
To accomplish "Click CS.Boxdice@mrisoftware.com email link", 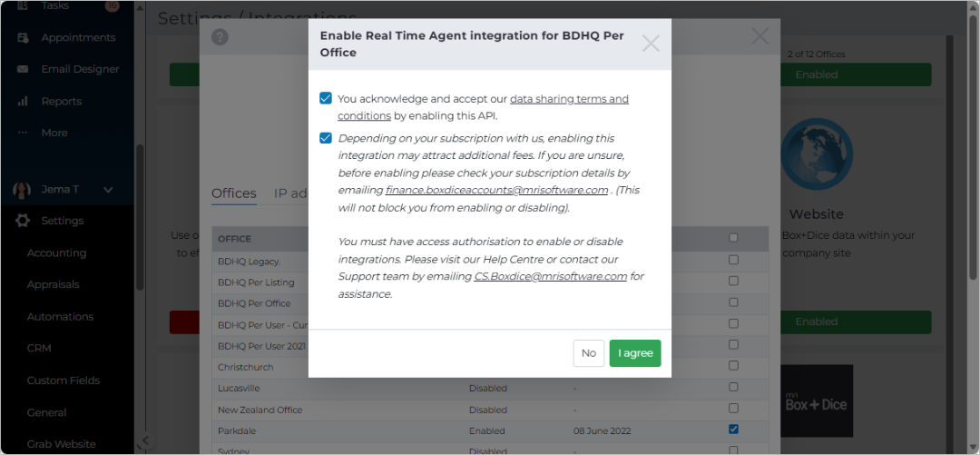I will [x=550, y=276].
